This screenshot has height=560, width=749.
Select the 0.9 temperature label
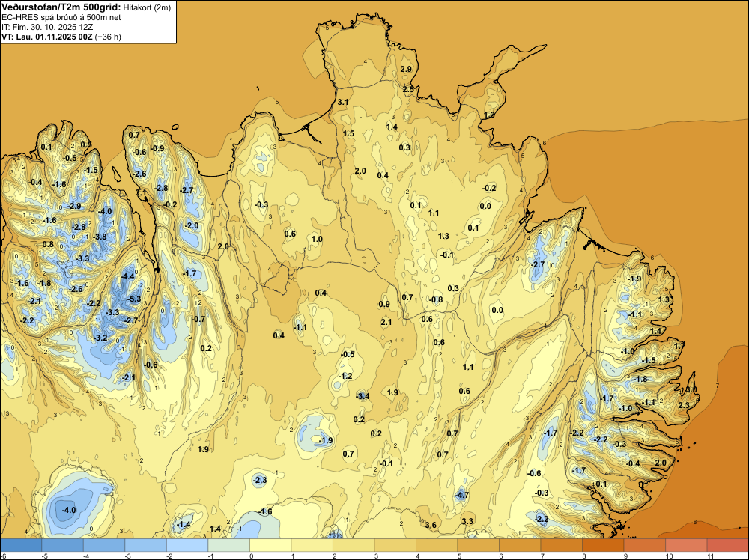(x=384, y=304)
